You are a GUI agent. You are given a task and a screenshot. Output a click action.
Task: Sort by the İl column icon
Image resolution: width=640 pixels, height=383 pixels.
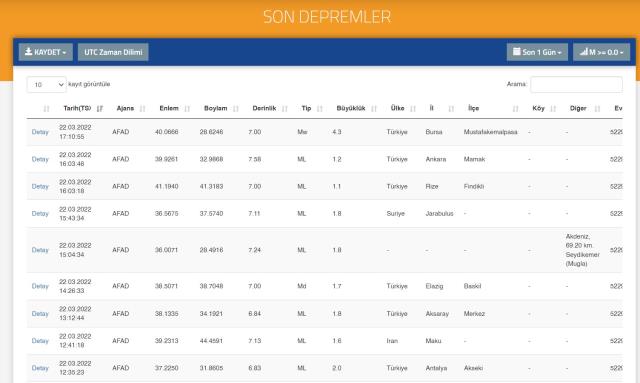pyautogui.click(x=451, y=109)
